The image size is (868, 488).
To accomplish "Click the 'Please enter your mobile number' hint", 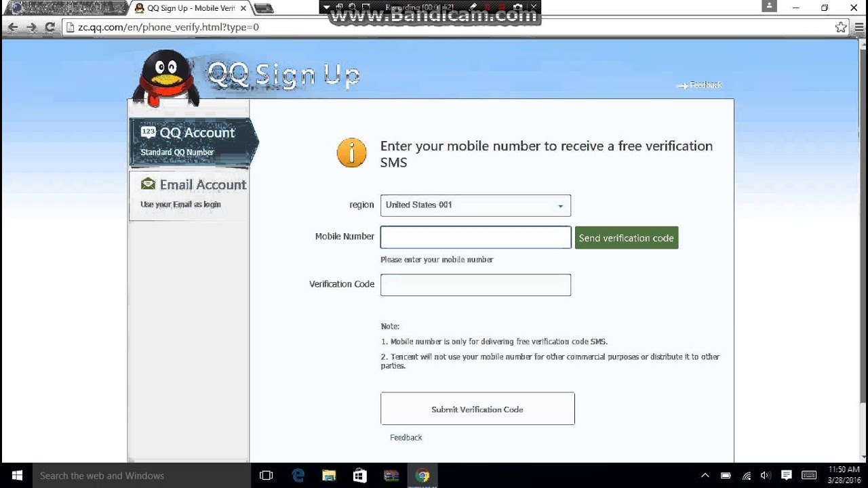I will (x=437, y=260).
